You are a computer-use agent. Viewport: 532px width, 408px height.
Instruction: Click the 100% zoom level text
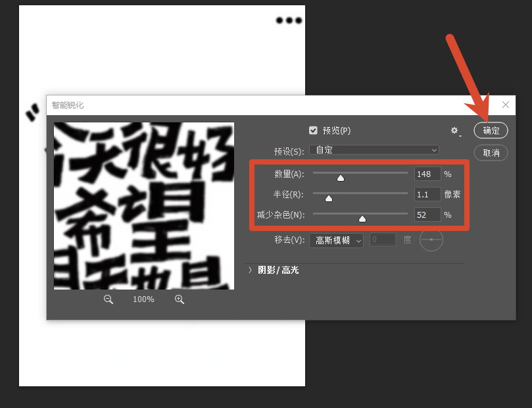(x=143, y=299)
